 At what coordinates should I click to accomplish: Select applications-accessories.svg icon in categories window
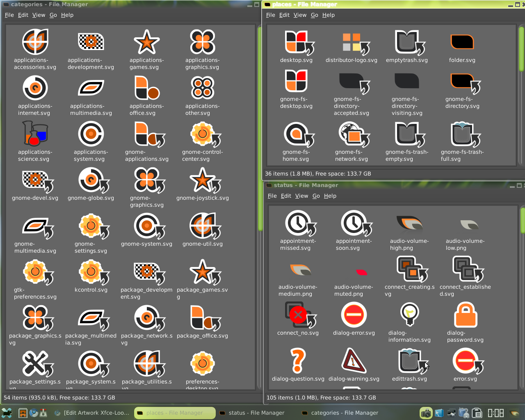(x=35, y=42)
